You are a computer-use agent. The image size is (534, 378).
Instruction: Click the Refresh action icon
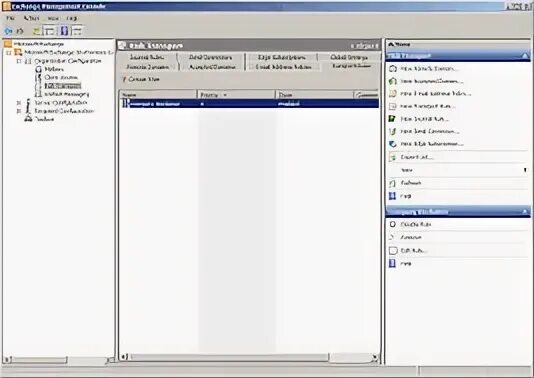(393, 183)
